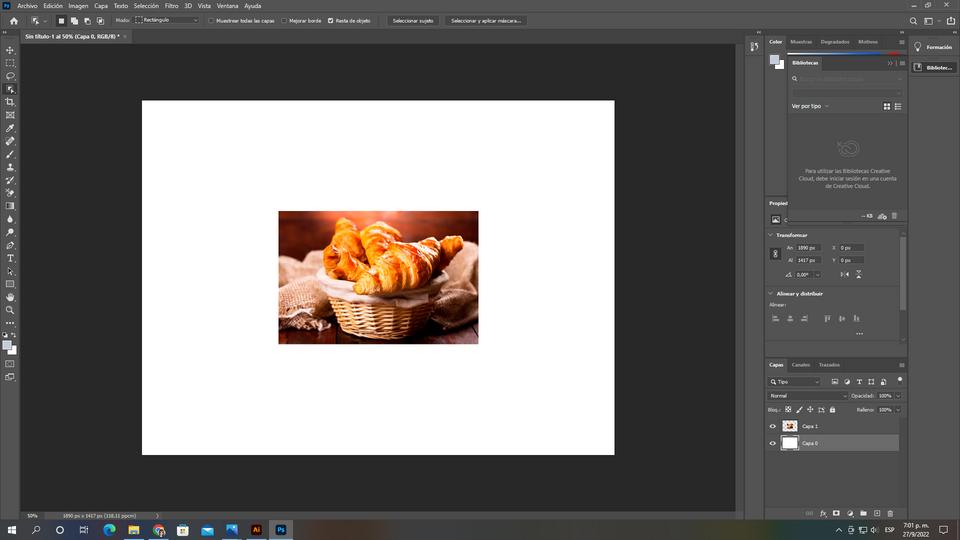Enable Mejorar borde checkbox
Viewport: 960px width, 540px height.
point(284,21)
